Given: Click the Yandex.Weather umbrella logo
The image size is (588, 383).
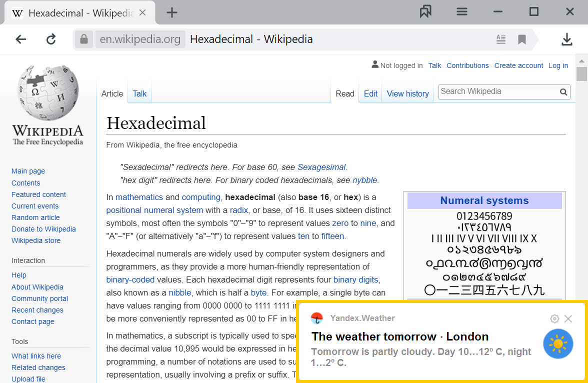Looking at the screenshot, I should click(x=317, y=318).
